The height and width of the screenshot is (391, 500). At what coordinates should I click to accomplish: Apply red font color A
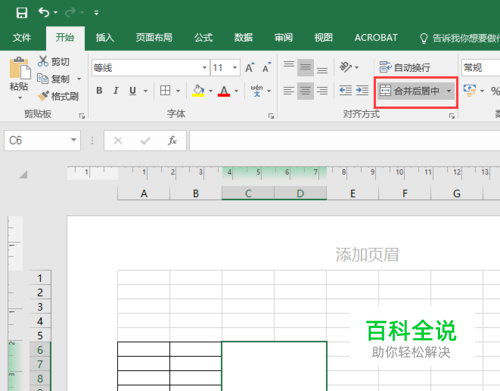(x=224, y=90)
